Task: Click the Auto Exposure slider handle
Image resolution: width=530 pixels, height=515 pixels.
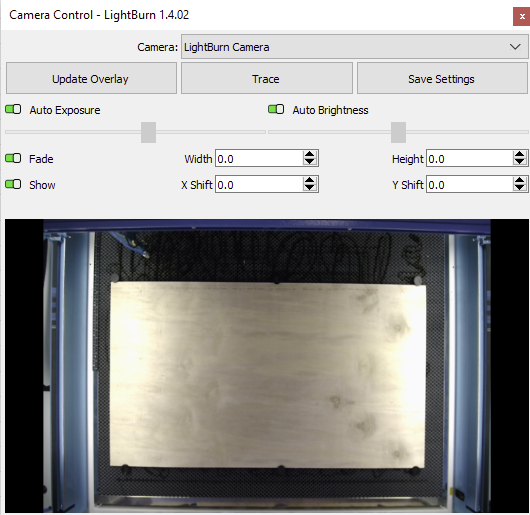Action: 148,132
